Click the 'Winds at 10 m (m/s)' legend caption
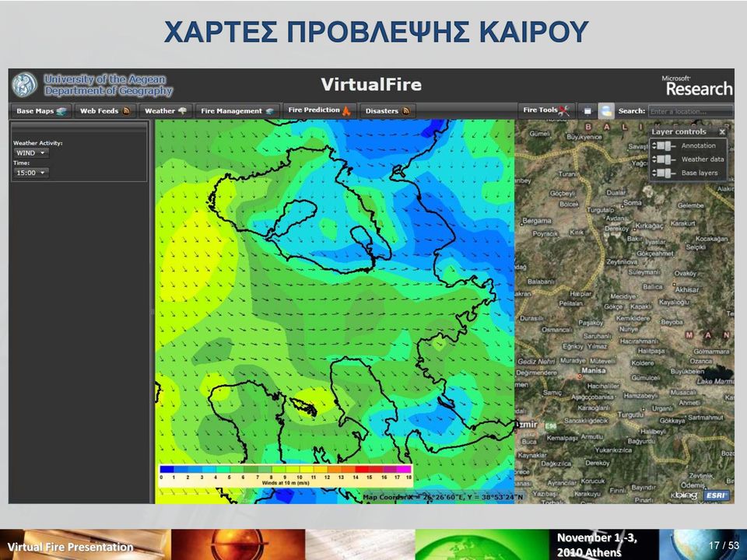Screen dimensions: 747x560 click(286, 483)
